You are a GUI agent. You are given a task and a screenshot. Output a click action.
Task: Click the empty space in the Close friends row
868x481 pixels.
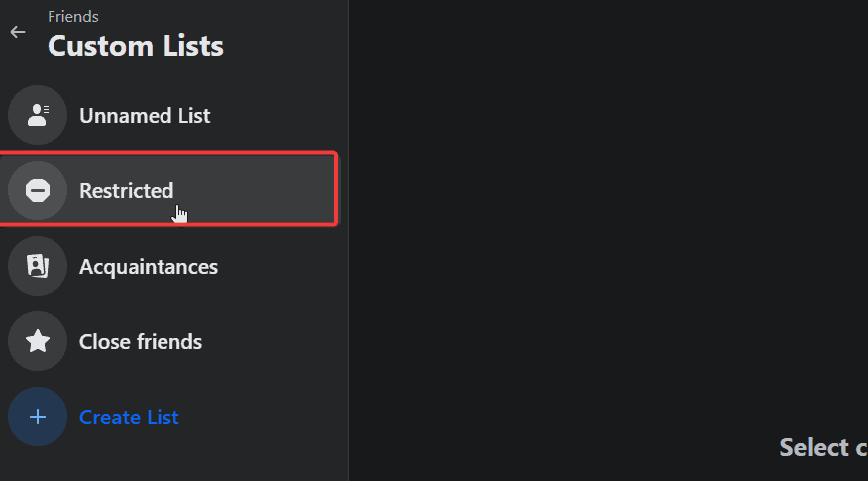coord(271,341)
